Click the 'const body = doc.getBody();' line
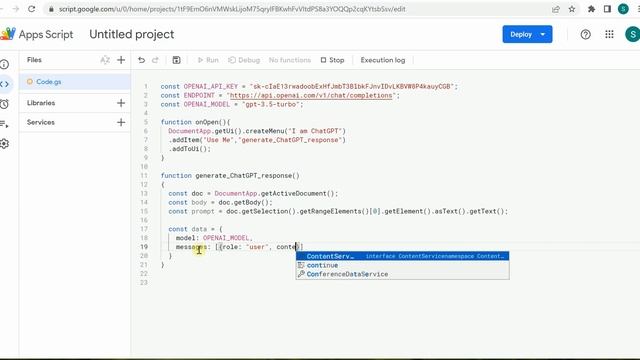640x360 pixels. tap(220, 202)
